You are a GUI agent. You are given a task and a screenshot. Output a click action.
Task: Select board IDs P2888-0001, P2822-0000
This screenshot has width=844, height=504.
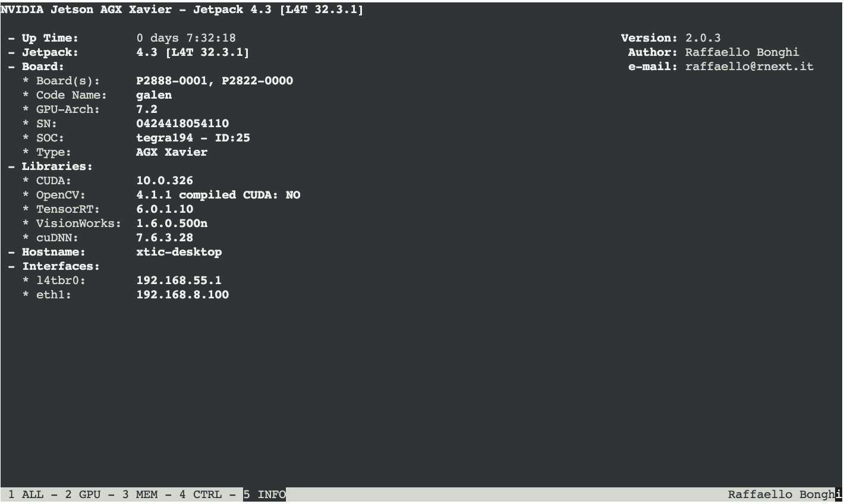tap(215, 81)
